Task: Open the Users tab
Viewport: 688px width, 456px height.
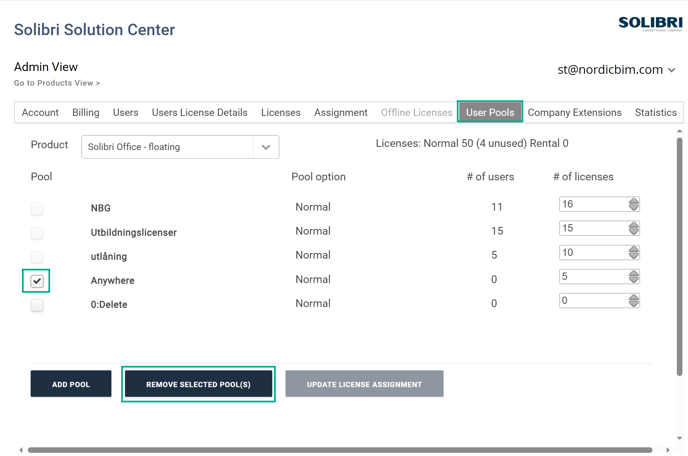Action: (125, 112)
